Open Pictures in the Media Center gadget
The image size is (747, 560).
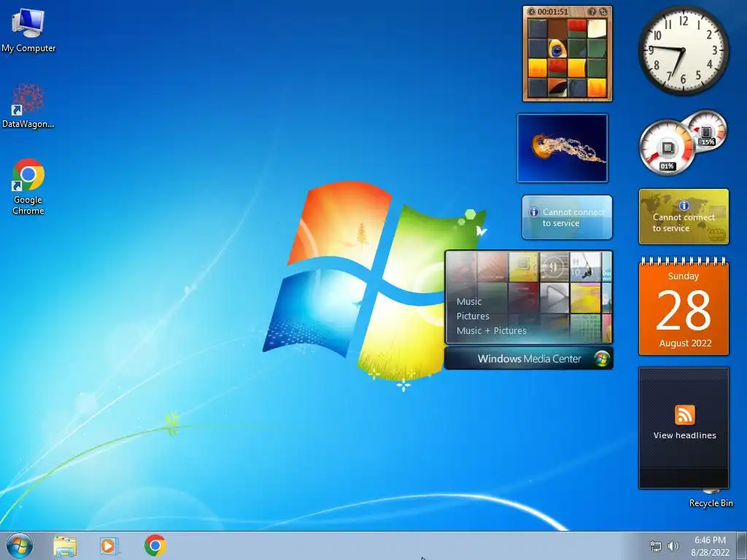(473, 316)
